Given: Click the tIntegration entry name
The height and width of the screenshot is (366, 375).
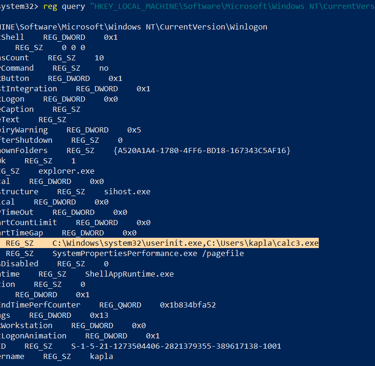Looking at the screenshot, I should point(29,89).
